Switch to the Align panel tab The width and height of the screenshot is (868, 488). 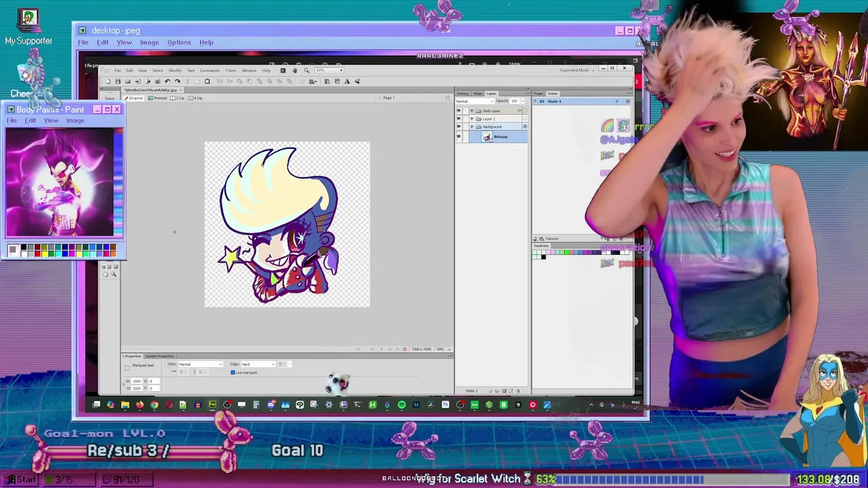point(478,94)
